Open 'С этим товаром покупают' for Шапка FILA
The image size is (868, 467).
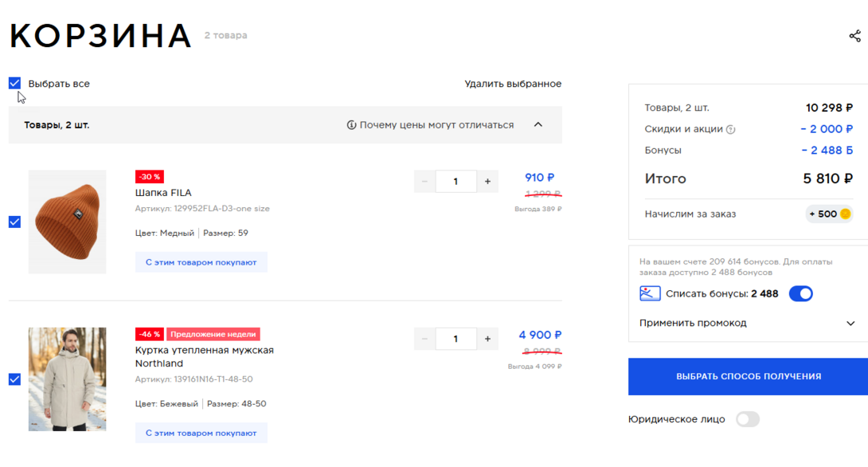coord(201,261)
